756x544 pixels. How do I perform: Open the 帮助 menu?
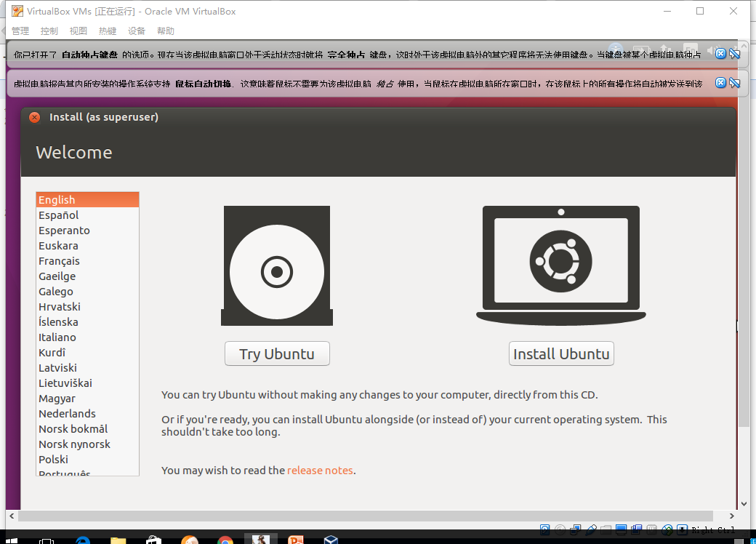[x=166, y=31]
